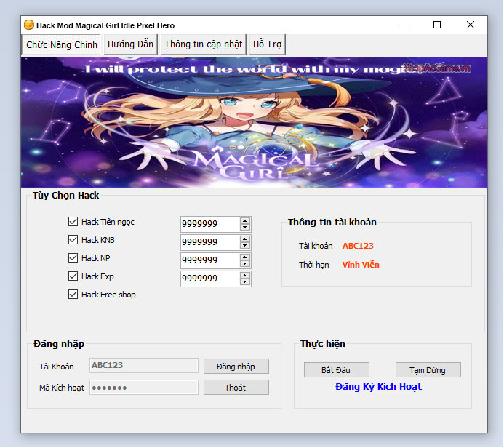This screenshot has height=448, width=504.
Task: Increase the Hack Exp value with up arrow
Action: 245,276
